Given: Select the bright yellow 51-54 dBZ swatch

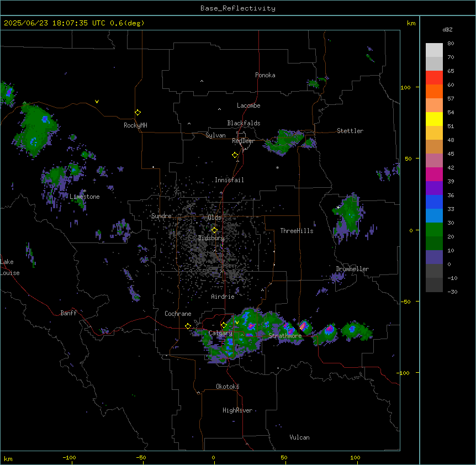Looking at the screenshot, I should coord(434,119).
